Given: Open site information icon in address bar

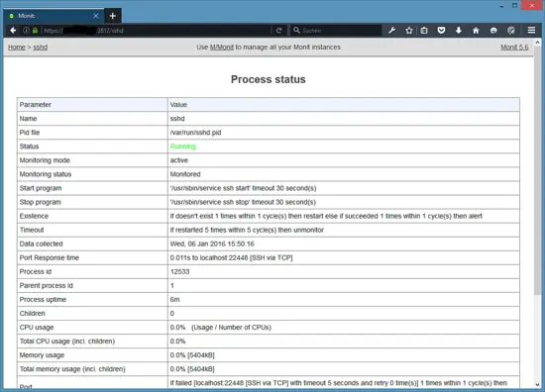Looking at the screenshot, I should 26,31.
